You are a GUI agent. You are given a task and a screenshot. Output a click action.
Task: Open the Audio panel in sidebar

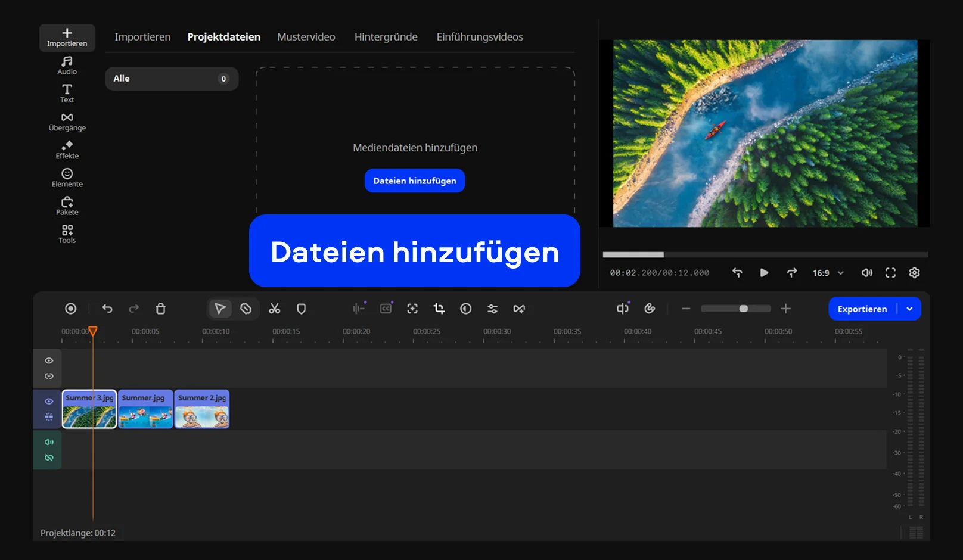coord(67,65)
